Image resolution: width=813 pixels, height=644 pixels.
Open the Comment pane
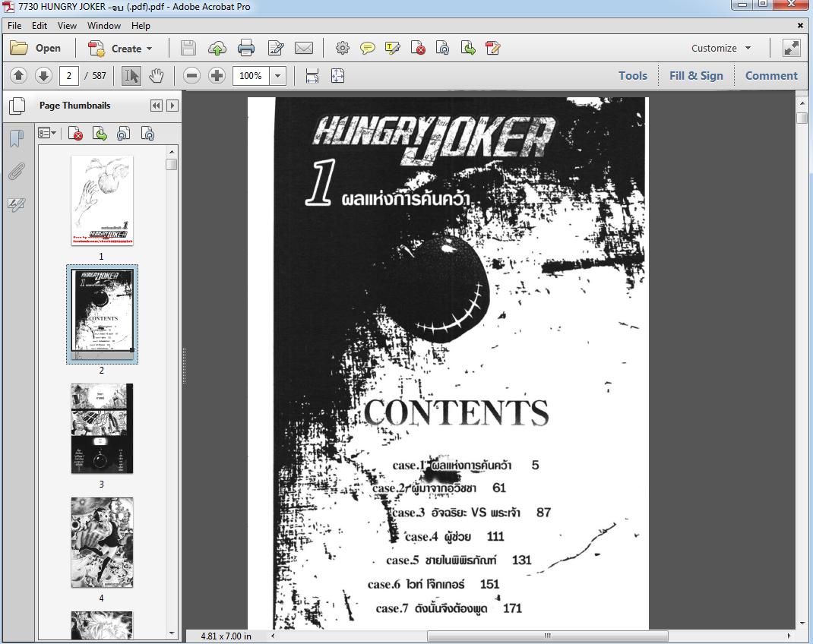pyautogui.click(x=771, y=76)
